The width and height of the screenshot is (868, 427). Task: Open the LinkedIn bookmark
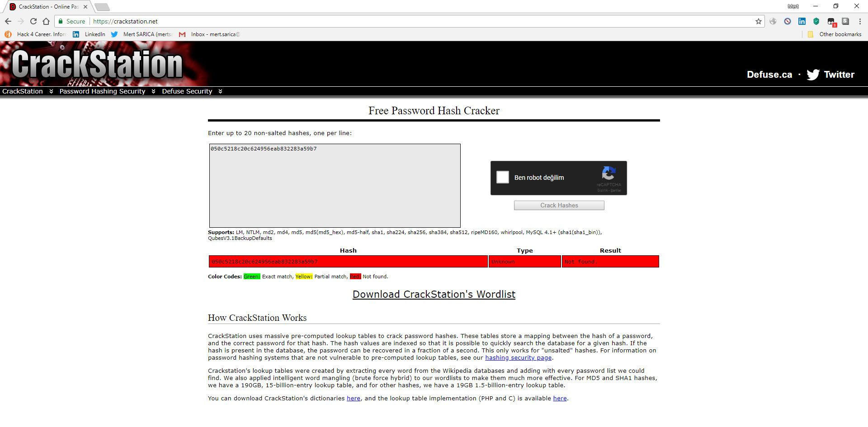click(x=89, y=34)
